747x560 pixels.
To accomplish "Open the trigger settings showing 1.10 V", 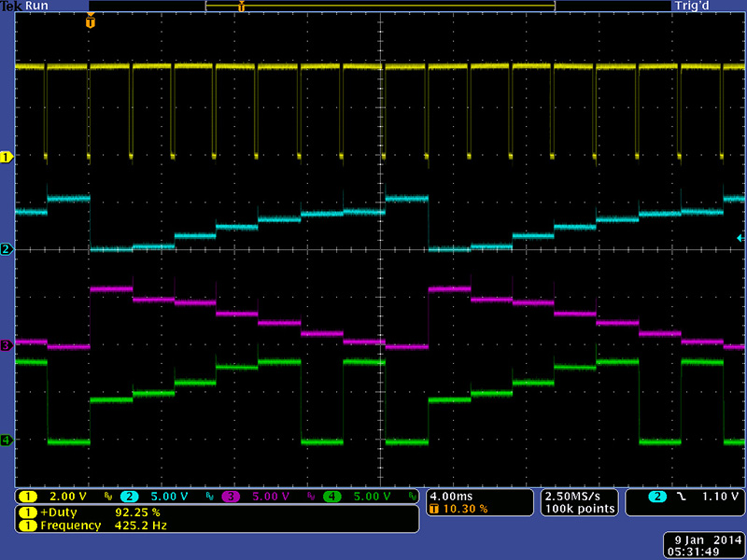I will (685, 496).
